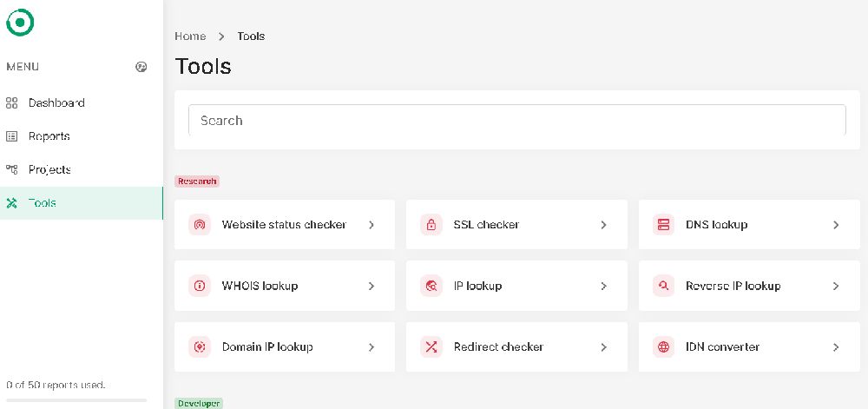Click the chevron on DNS lookup card
The height and width of the screenshot is (409, 868).
[x=836, y=225]
